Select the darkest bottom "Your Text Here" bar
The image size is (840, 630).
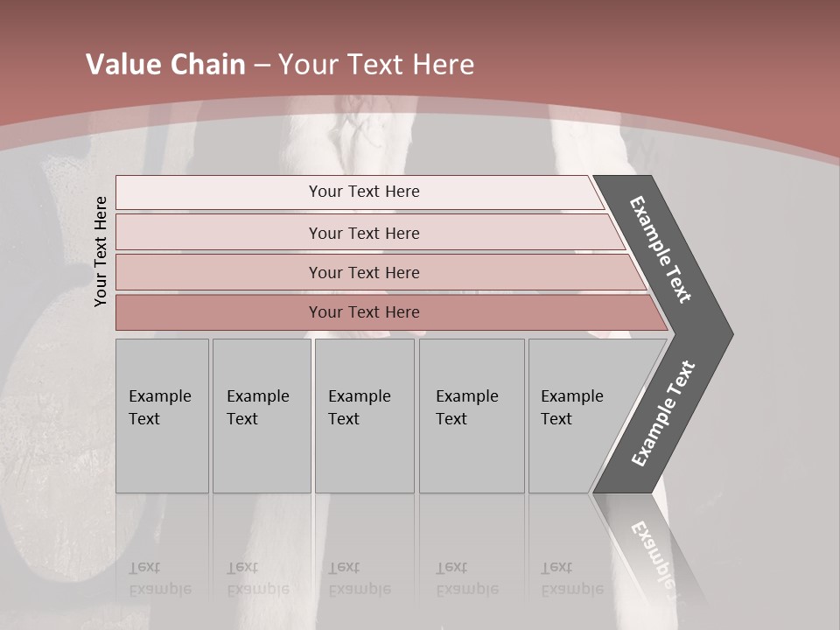tap(363, 312)
